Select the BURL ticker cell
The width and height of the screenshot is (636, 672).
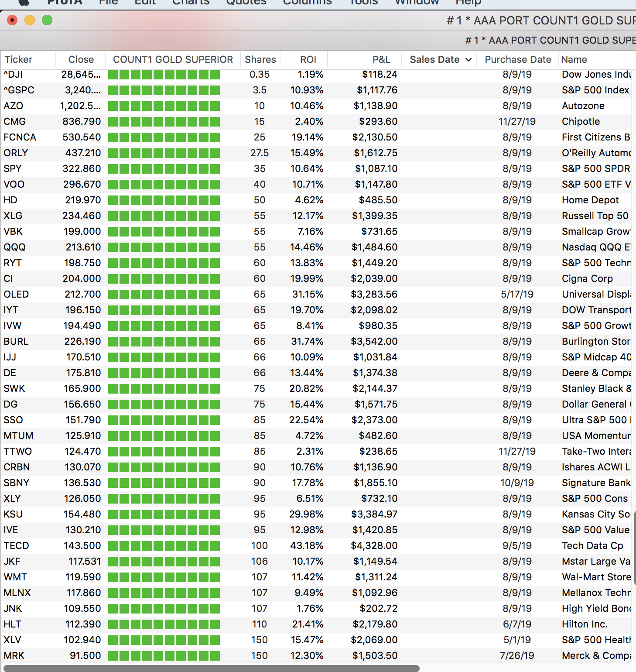click(x=16, y=341)
